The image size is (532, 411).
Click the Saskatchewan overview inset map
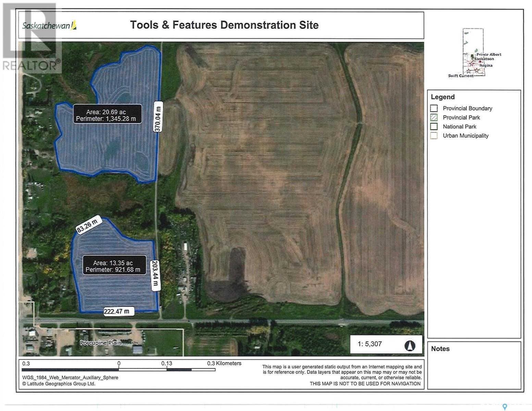pos(474,53)
